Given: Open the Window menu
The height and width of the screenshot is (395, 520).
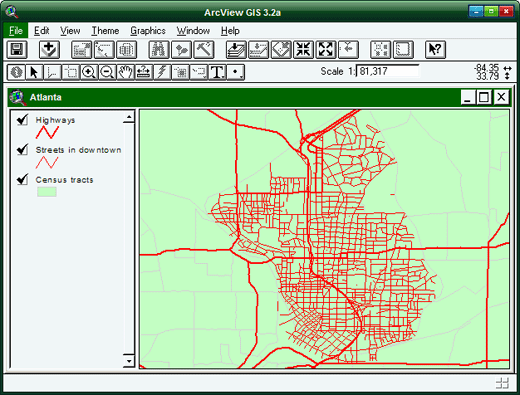Looking at the screenshot, I should (193, 31).
